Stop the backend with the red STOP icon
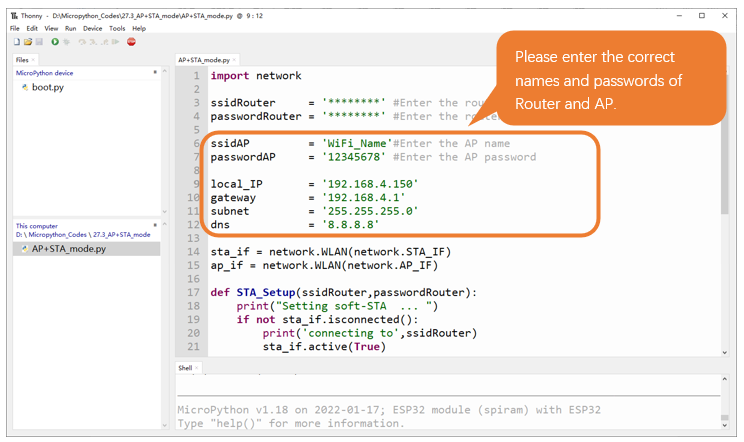This screenshot has height=442, width=744. coord(131,42)
